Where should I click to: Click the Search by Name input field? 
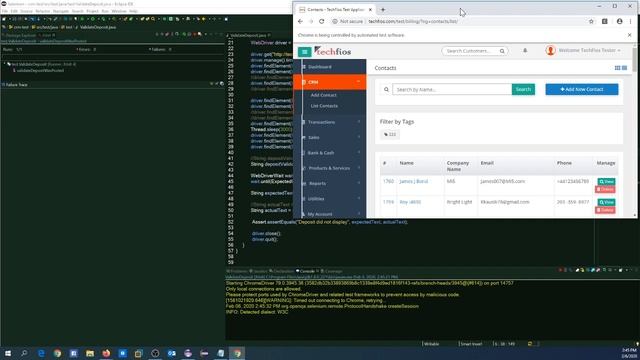pyautogui.click(x=452, y=89)
